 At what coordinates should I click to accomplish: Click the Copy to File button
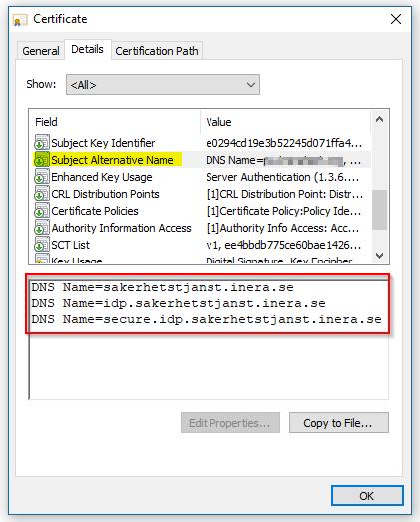(339, 423)
